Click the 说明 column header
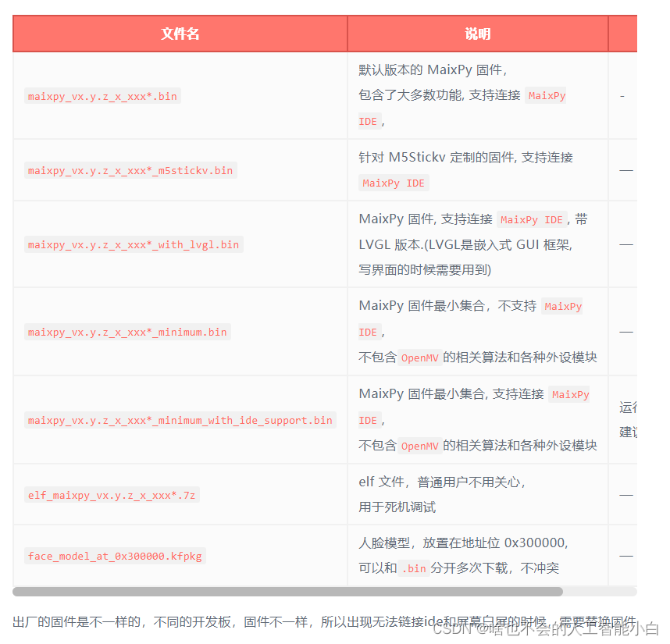The width and height of the screenshot is (670, 644). 478,34
